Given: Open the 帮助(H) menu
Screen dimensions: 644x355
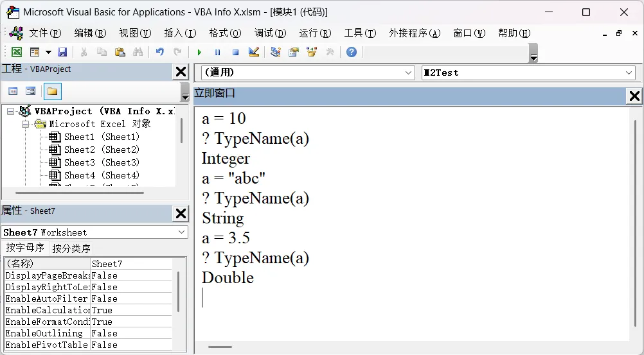Looking at the screenshot, I should coord(514,33).
